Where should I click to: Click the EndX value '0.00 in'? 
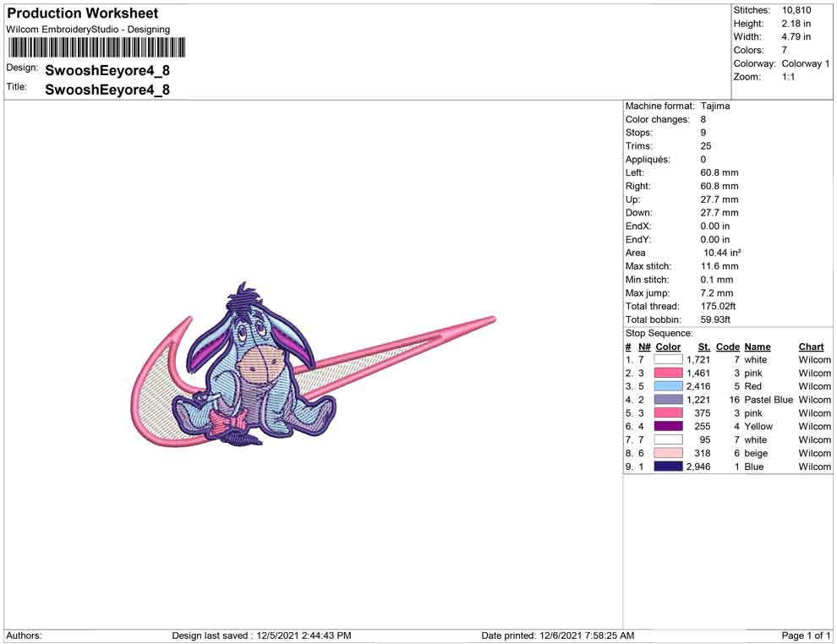pyautogui.click(x=715, y=226)
